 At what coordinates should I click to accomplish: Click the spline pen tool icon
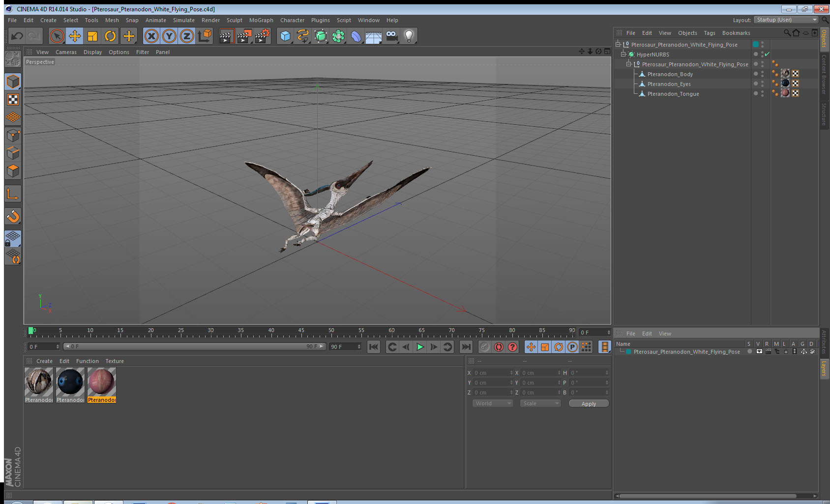point(303,36)
